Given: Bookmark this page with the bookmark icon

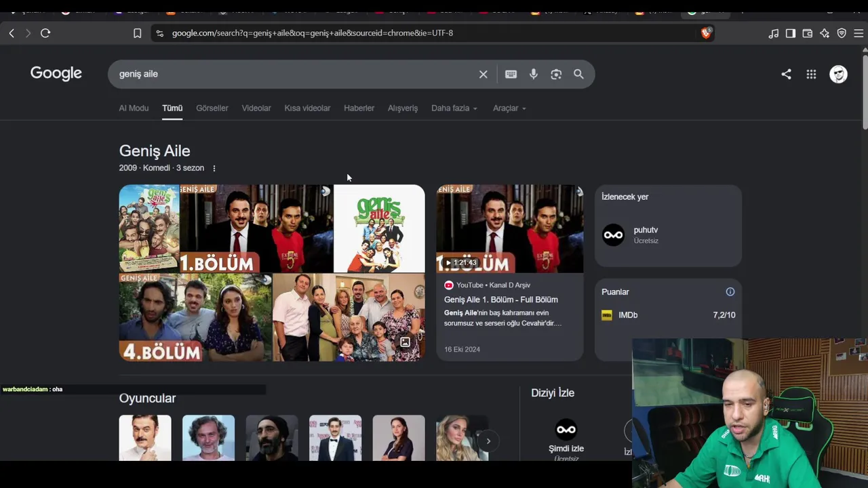Looking at the screenshot, I should pyautogui.click(x=137, y=33).
